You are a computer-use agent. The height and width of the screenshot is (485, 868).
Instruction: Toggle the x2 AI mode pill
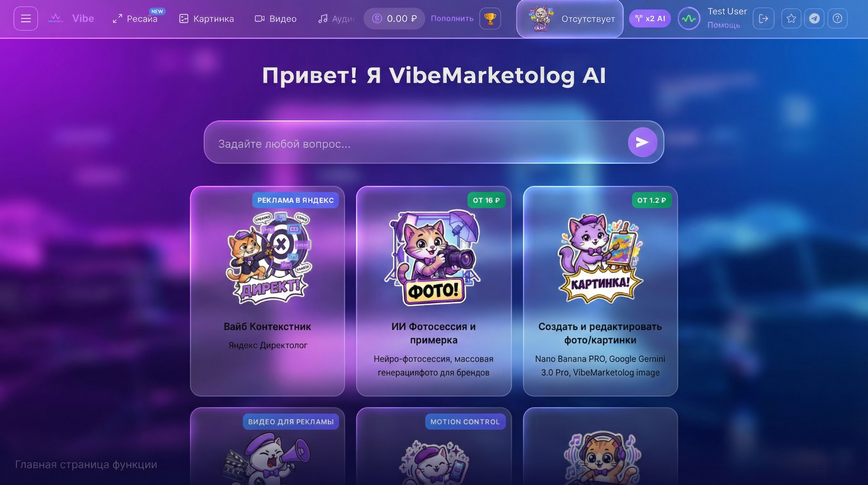pos(650,19)
